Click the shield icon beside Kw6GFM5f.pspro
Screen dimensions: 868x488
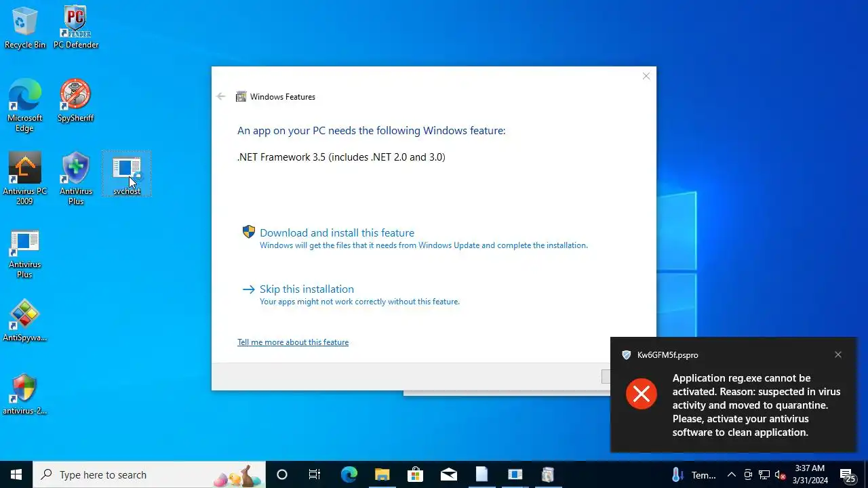[627, 355]
